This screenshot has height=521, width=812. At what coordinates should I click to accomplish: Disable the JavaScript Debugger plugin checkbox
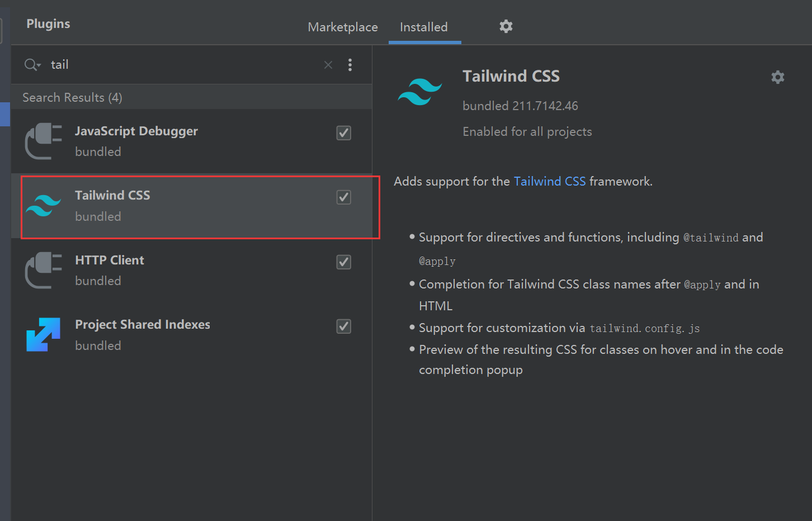343,133
